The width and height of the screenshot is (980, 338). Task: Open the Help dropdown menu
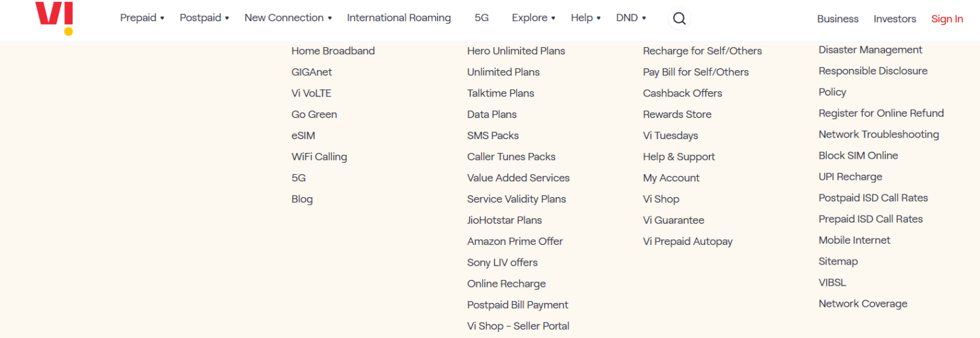click(x=585, y=18)
